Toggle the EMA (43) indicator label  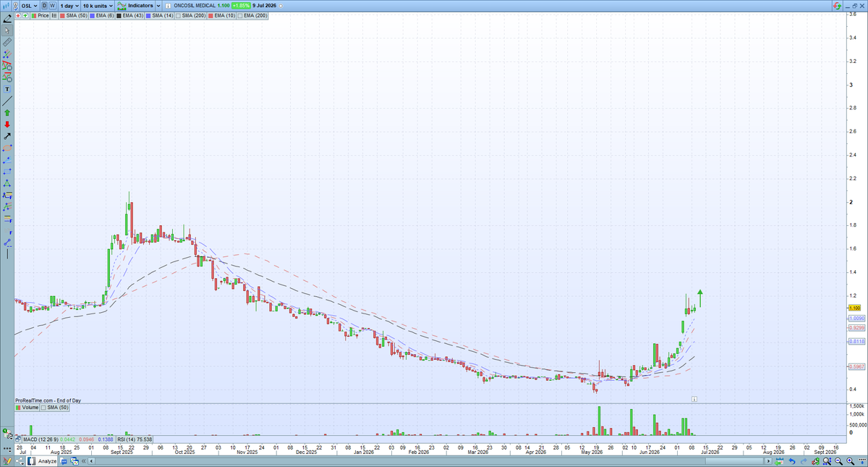click(x=129, y=15)
